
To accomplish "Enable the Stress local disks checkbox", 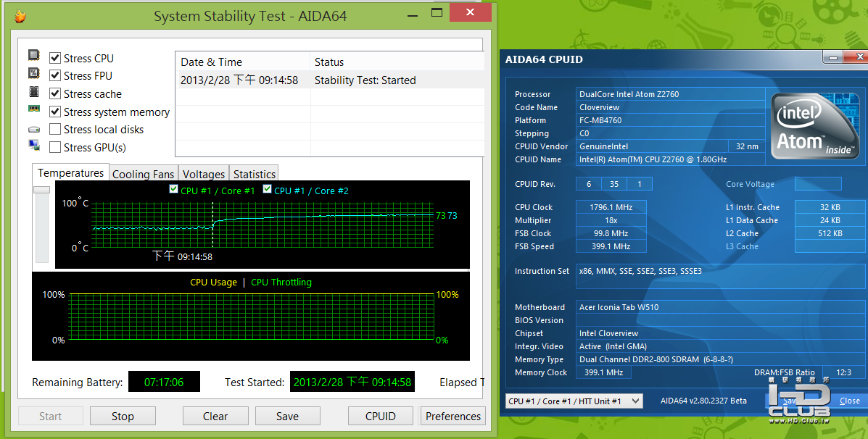I will tap(55, 130).
